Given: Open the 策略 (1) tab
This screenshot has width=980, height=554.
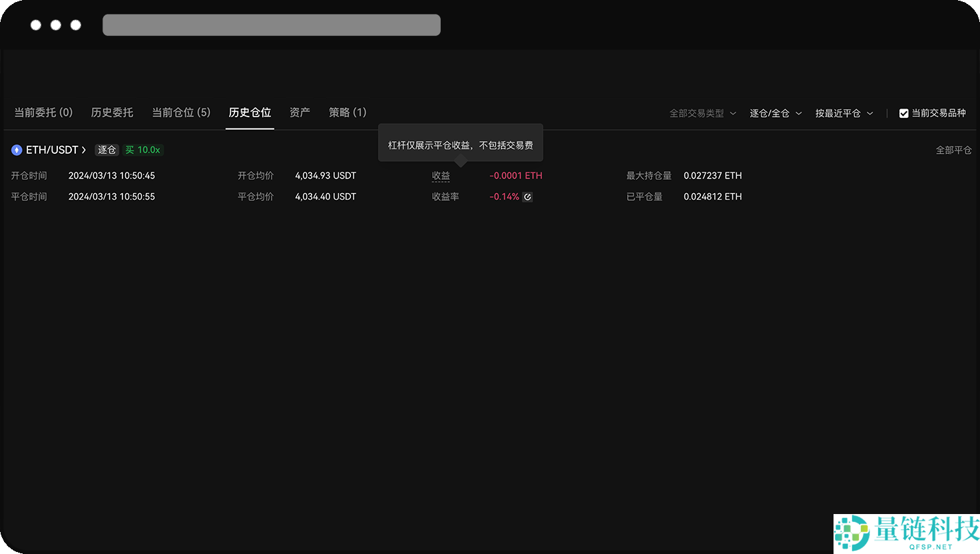Looking at the screenshot, I should [x=348, y=113].
